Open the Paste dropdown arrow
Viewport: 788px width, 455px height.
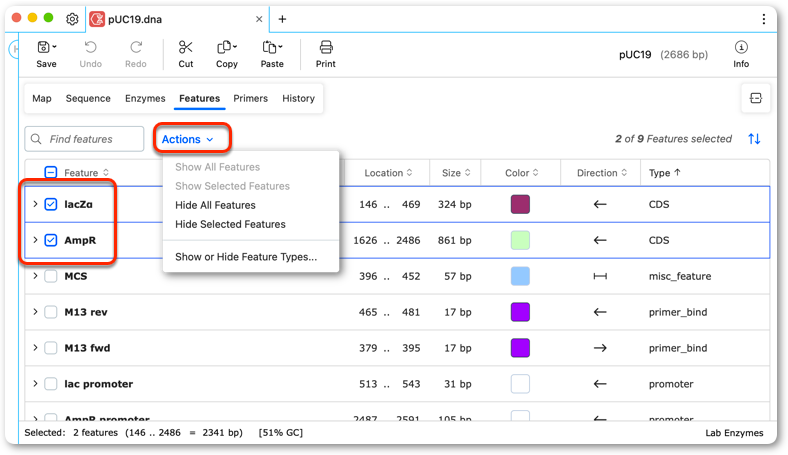click(x=280, y=47)
